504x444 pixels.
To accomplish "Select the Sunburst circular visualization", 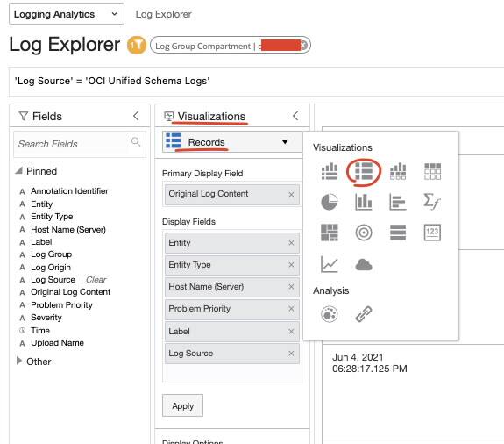I will click(x=364, y=233).
